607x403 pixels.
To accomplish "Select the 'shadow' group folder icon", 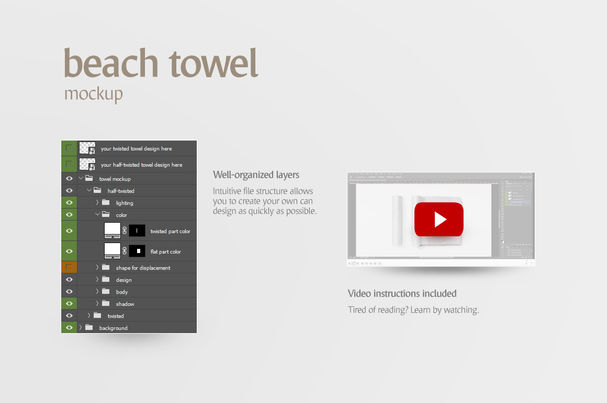I will tap(106, 303).
